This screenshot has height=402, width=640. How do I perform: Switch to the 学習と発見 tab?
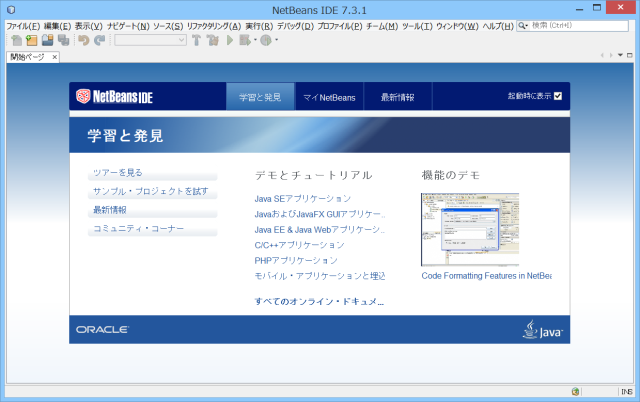point(260,97)
